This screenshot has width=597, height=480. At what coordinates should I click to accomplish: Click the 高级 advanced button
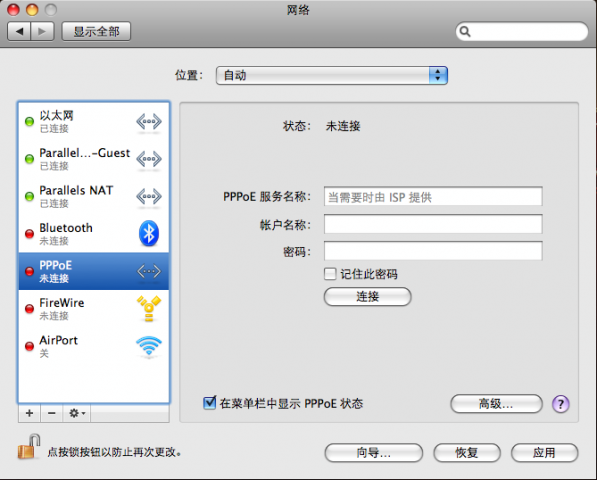click(496, 404)
